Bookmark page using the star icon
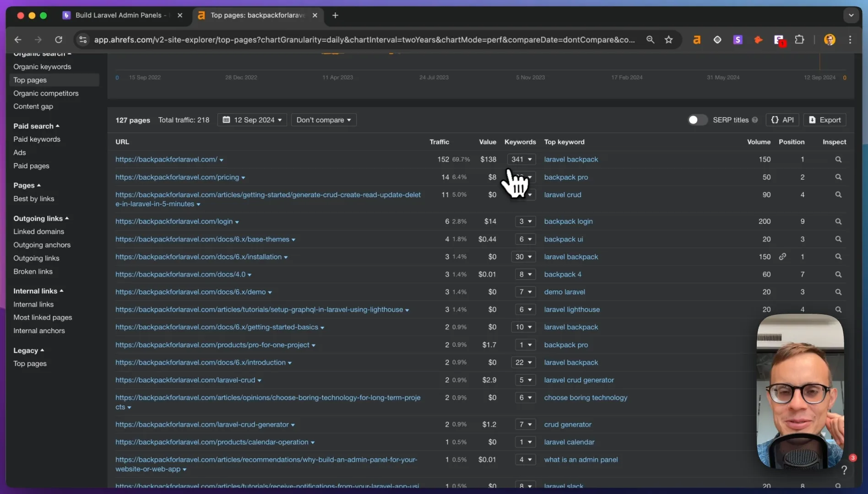Image resolution: width=868 pixels, height=494 pixels. (668, 40)
